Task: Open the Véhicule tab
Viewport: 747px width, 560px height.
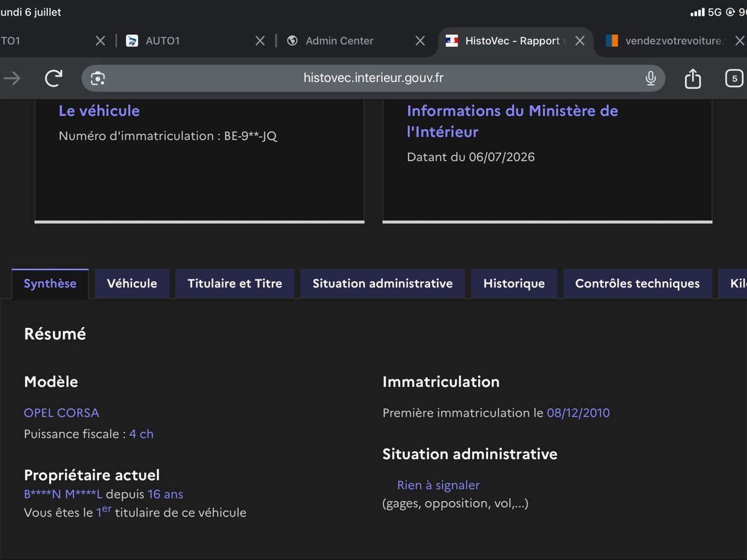Action: click(x=132, y=284)
